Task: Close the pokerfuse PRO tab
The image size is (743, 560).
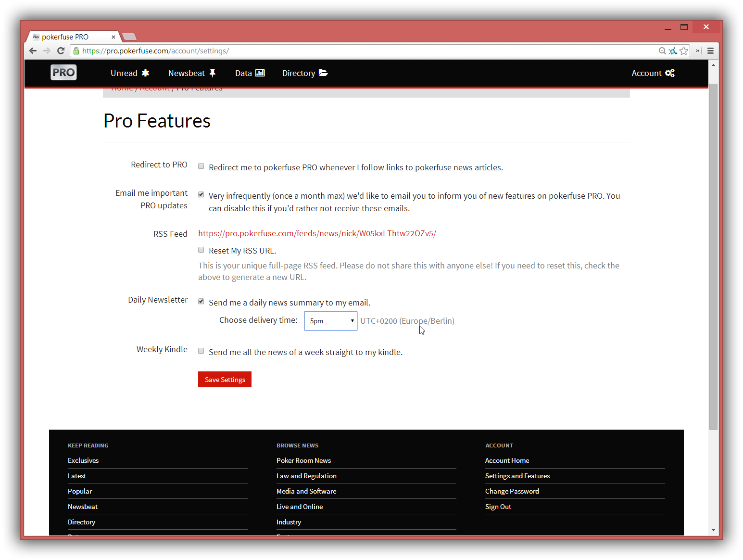Action: coord(113,37)
